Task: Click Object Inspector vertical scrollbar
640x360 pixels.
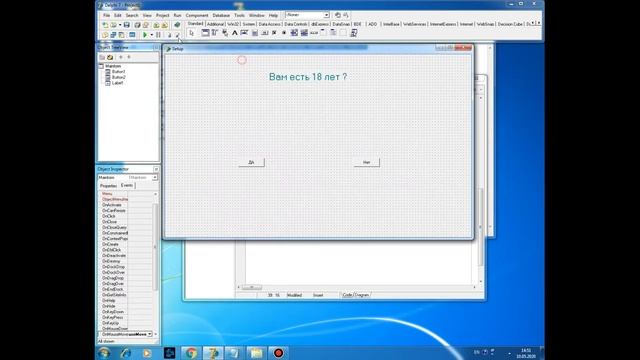Action: 155,247
